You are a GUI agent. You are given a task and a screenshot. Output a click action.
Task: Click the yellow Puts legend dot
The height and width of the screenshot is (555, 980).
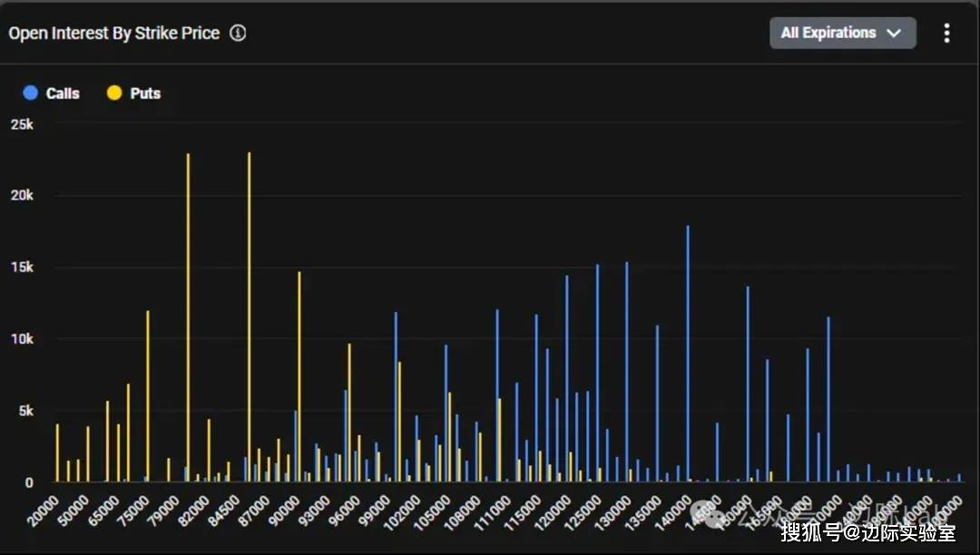click(114, 93)
